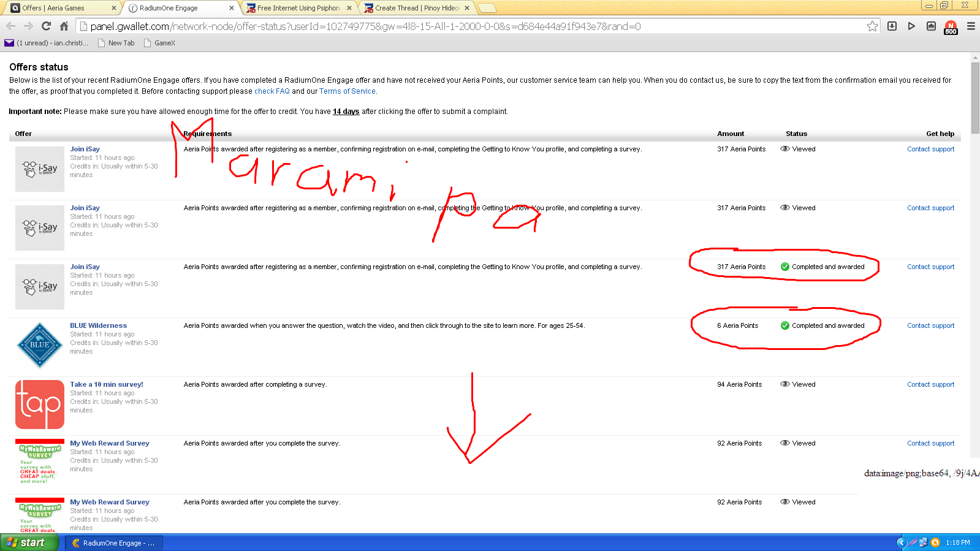Contact support for the first Join iSay offer
The height and width of the screenshot is (551, 980).
tap(930, 149)
